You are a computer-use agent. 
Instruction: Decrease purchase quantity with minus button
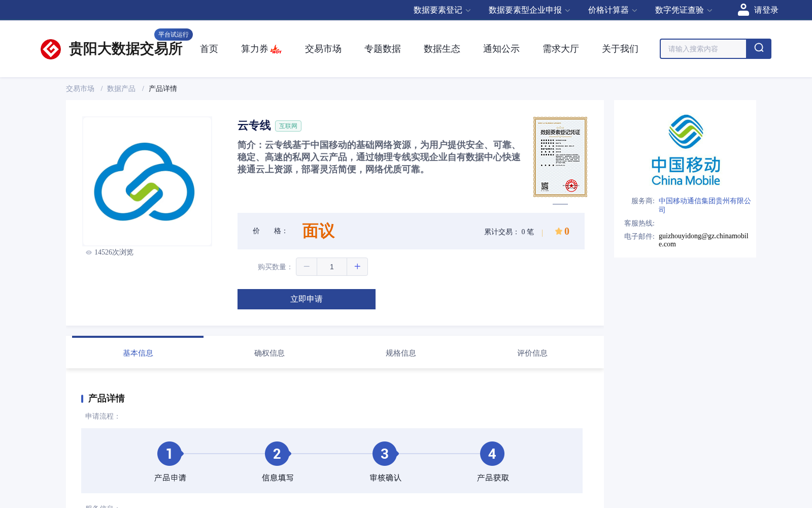click(307, 267)
